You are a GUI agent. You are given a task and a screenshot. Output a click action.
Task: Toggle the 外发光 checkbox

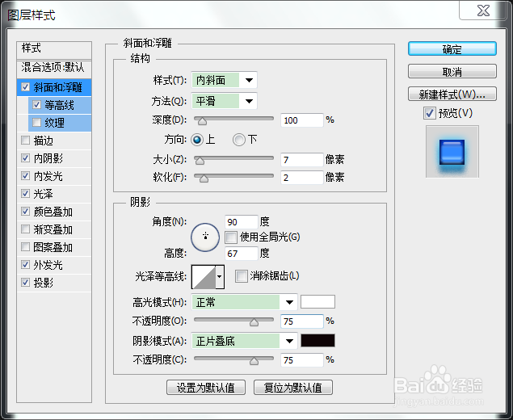coord(25,264)
